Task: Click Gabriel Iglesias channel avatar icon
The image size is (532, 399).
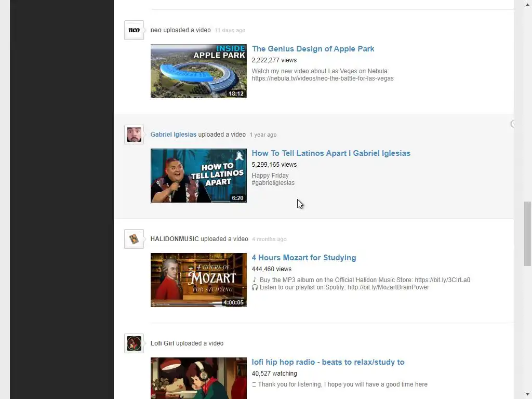Action: [x=134, y=135]
